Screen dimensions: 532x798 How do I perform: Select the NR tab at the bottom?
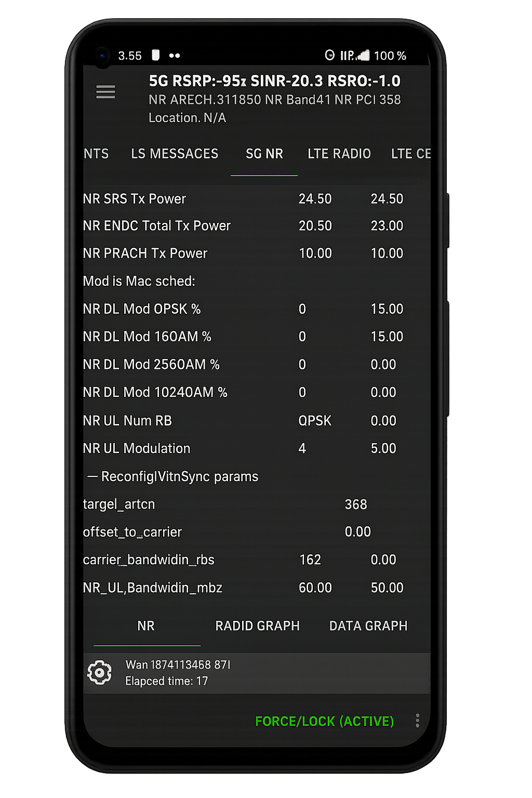[146, 626]
